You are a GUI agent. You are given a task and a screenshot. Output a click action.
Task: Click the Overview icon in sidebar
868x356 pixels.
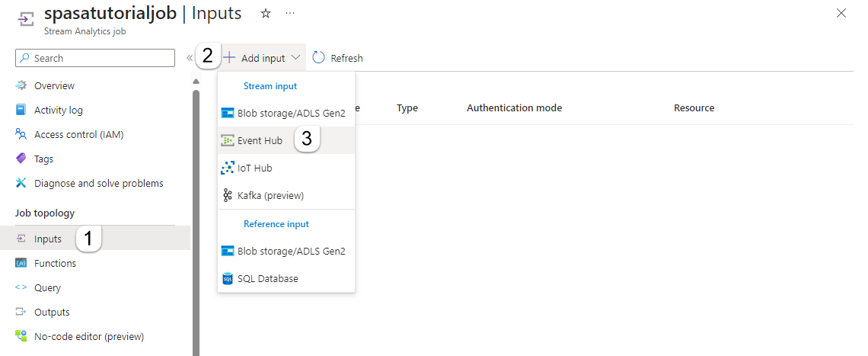click(21, 85)
